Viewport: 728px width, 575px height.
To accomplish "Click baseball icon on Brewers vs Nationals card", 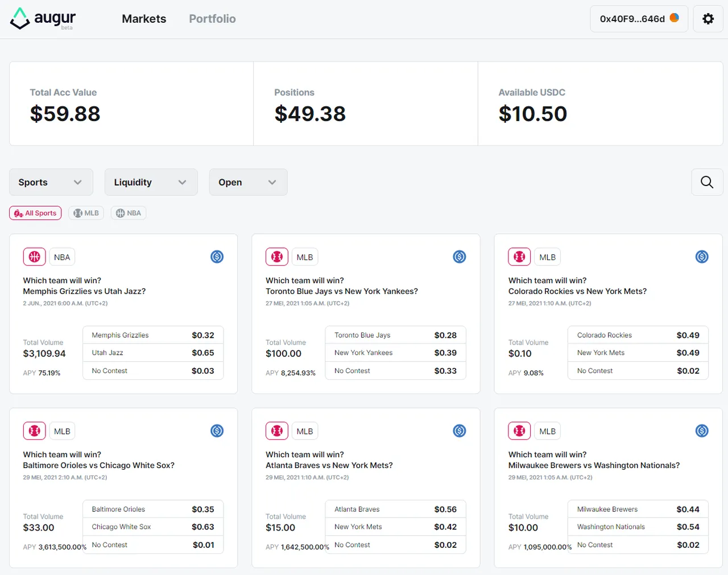I will pyautogui.click(x=519, y=431).
